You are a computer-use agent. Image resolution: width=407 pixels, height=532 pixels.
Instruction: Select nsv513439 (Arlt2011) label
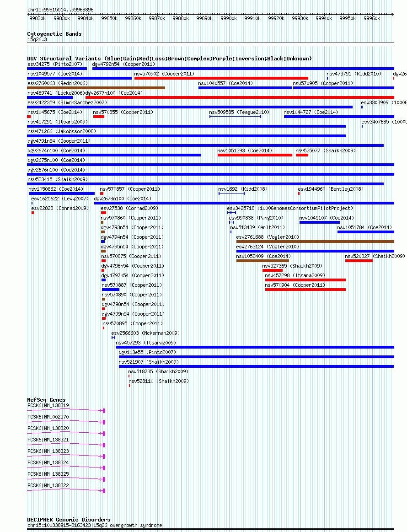[x=258, y=227]
